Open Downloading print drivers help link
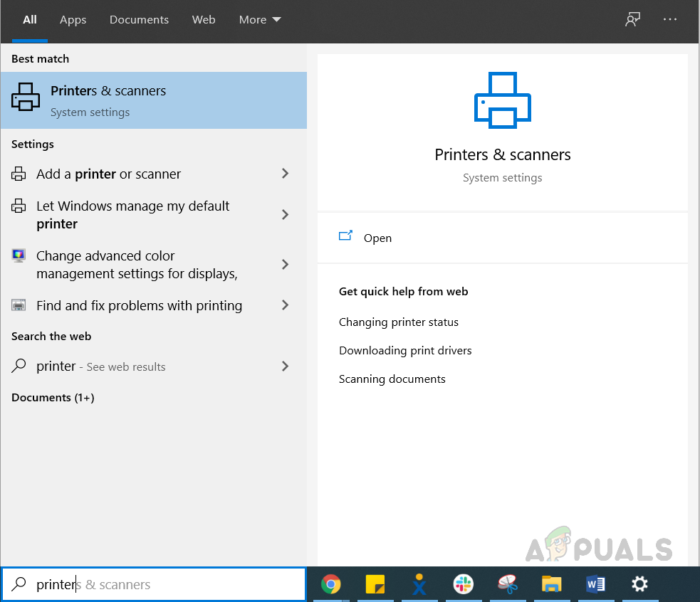The width and height of the screenshot is (700, 602). [404, 351]
